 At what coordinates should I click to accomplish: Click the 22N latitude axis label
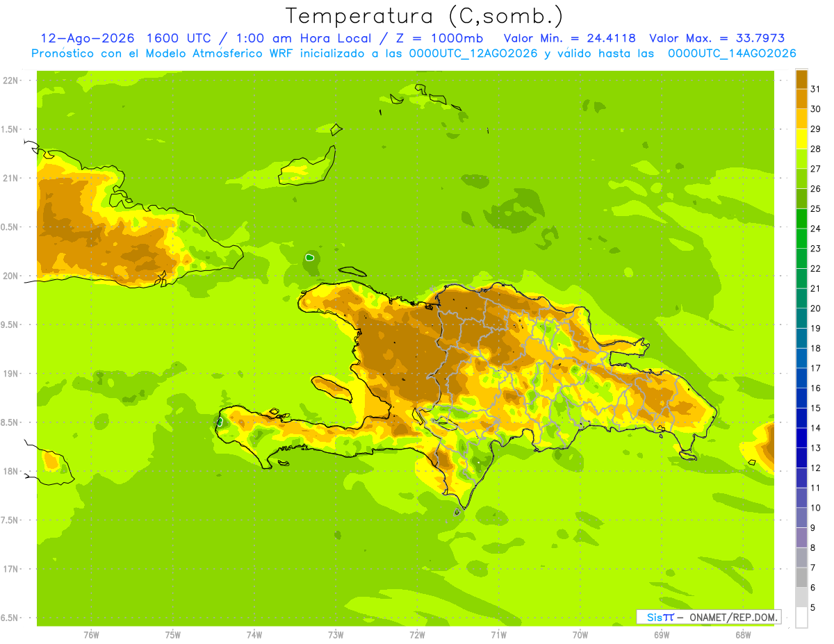pyautogui.click(x=10, y=81)
